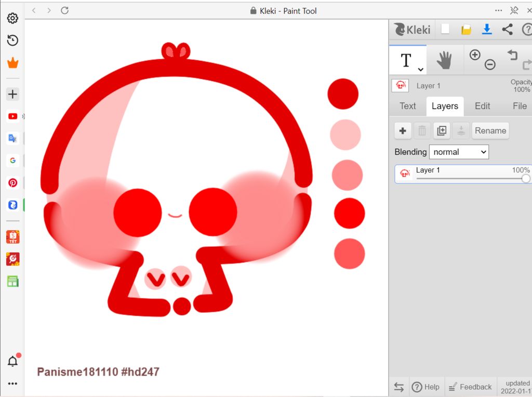This screenshot has height=397, width=532.
Task: Click the Layer 1 thumbnail above the tabs
Action: point(401,86)
